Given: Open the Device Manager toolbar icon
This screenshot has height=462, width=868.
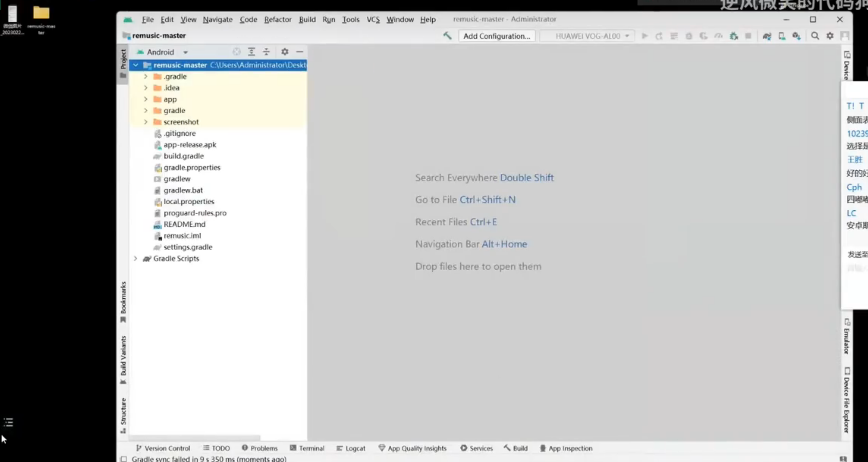Looking at the screenshot, I should point(782,36).
